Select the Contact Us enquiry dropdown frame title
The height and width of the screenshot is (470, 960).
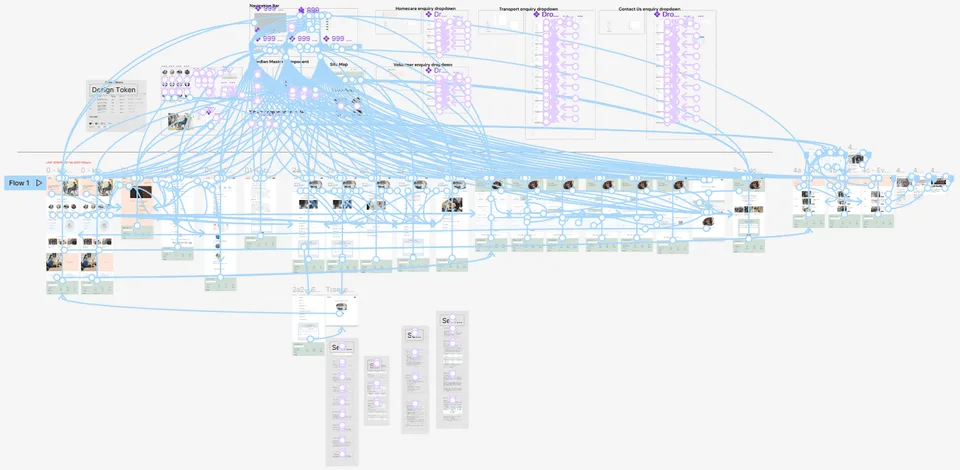pos(649,9)
